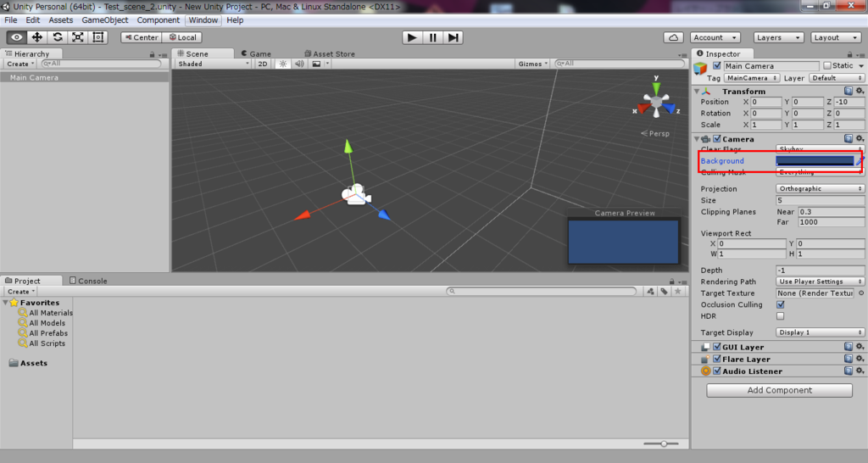
Task: Enable the HDR checkbox
Action: pyautogui.click(x=781, y=316)
